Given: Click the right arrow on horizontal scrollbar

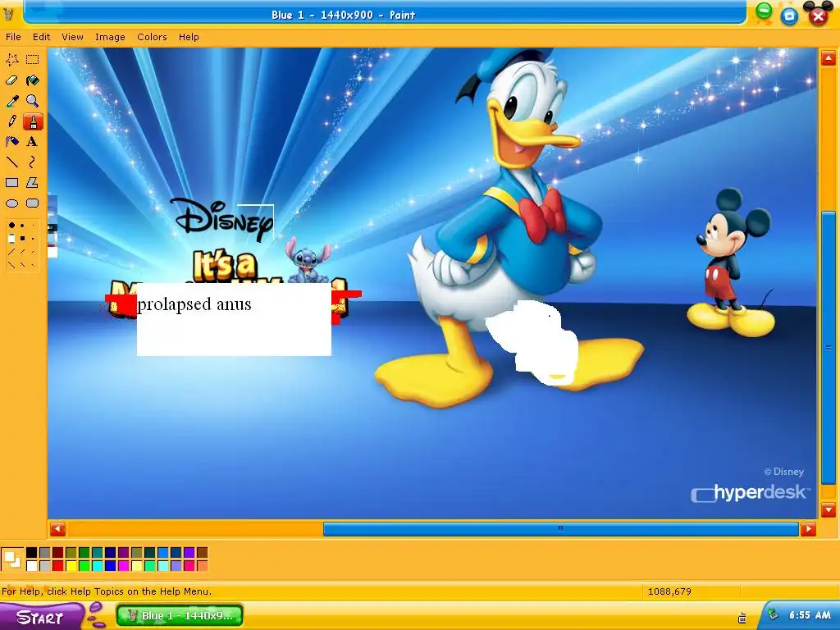Looking at the screenshot, I should 808,529.
